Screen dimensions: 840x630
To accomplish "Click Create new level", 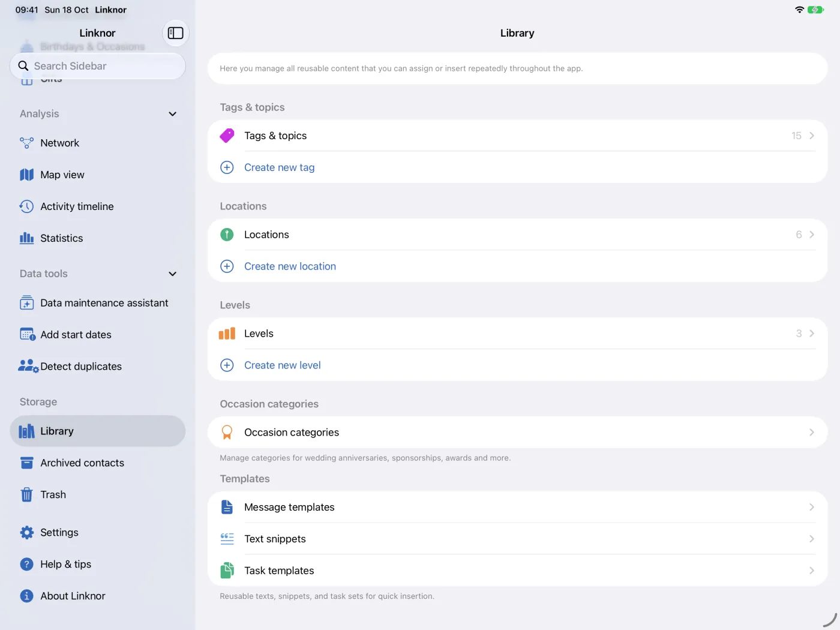I will tap(282, 365).
